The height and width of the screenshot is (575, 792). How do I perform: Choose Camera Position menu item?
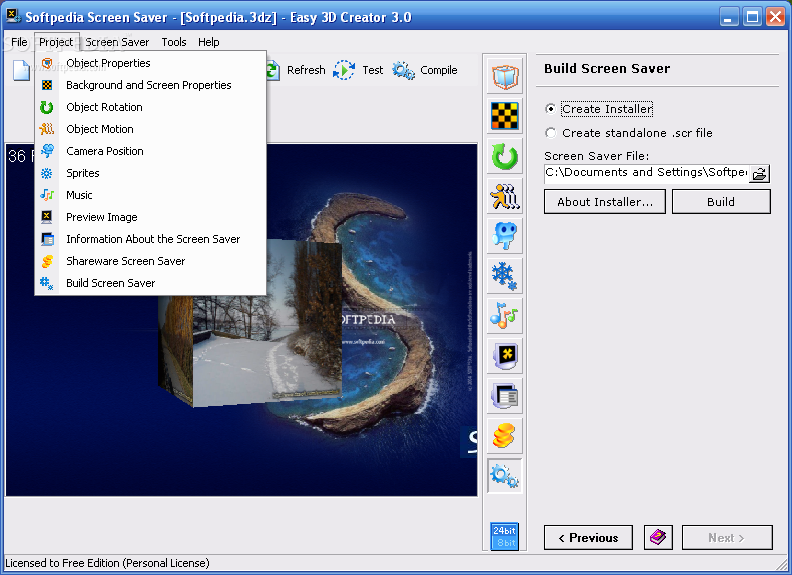(x=151, y=151)
